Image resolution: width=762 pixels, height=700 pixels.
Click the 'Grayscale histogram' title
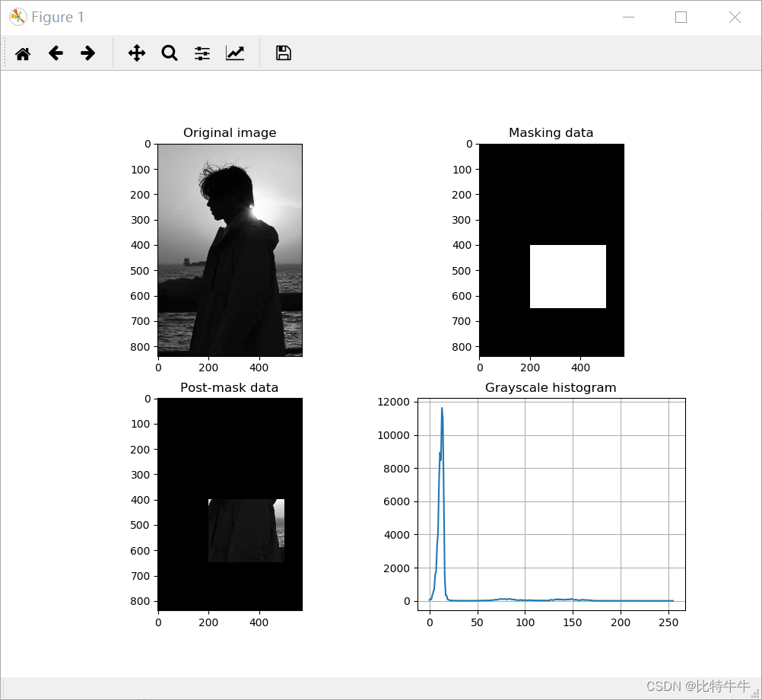tap(551, 387)
